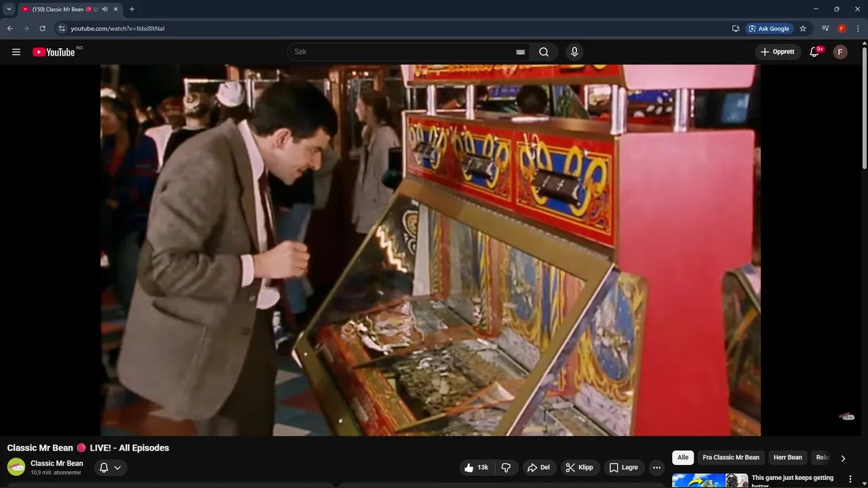Go back in browser history
Viewport: 868px width, 488px height.
pos(9,28)
